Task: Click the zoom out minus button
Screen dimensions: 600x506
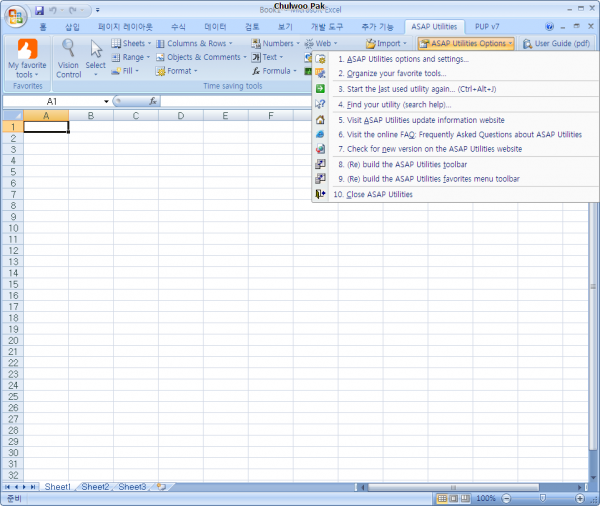Action: coord(506,498)
